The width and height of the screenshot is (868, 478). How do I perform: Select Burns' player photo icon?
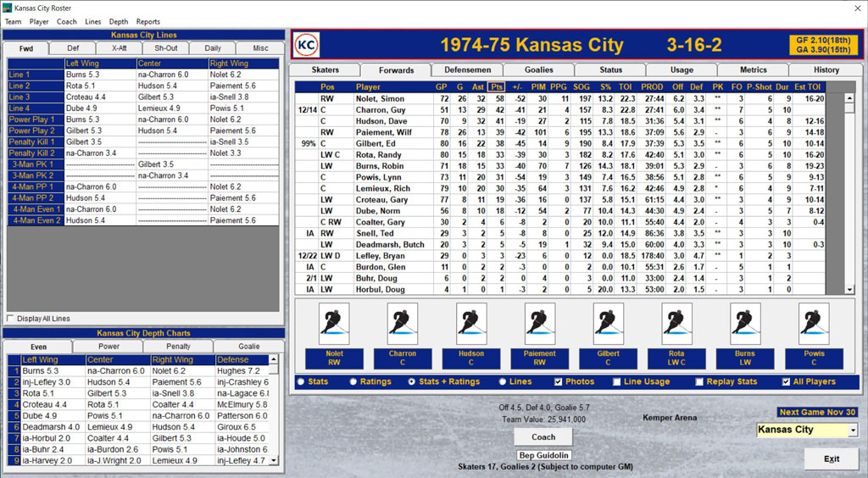coord(744,324)
